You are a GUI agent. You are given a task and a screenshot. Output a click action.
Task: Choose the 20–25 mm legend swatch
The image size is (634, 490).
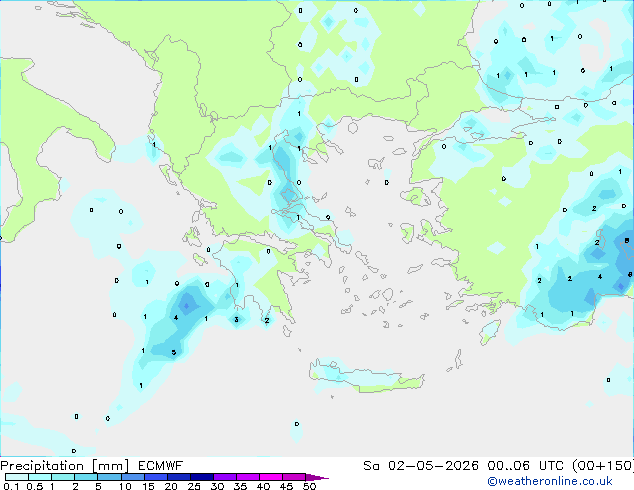(178, 477)
